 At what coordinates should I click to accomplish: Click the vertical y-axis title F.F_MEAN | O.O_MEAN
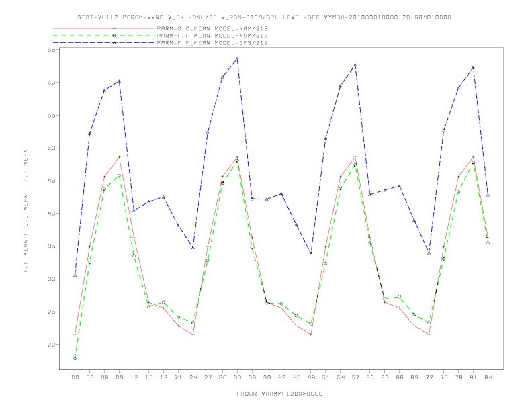(x=26, y=211)
